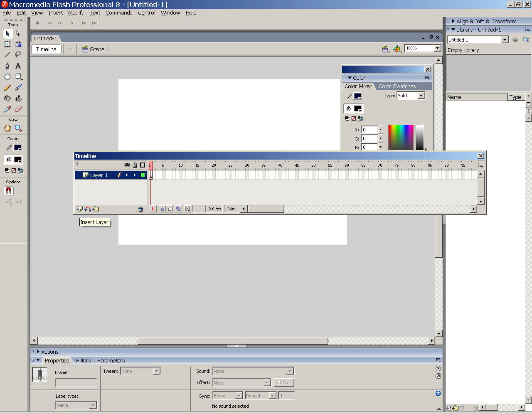Click the Add Motion Guide icon
Screen dimensions: 532x414
(x=88, y=209)
